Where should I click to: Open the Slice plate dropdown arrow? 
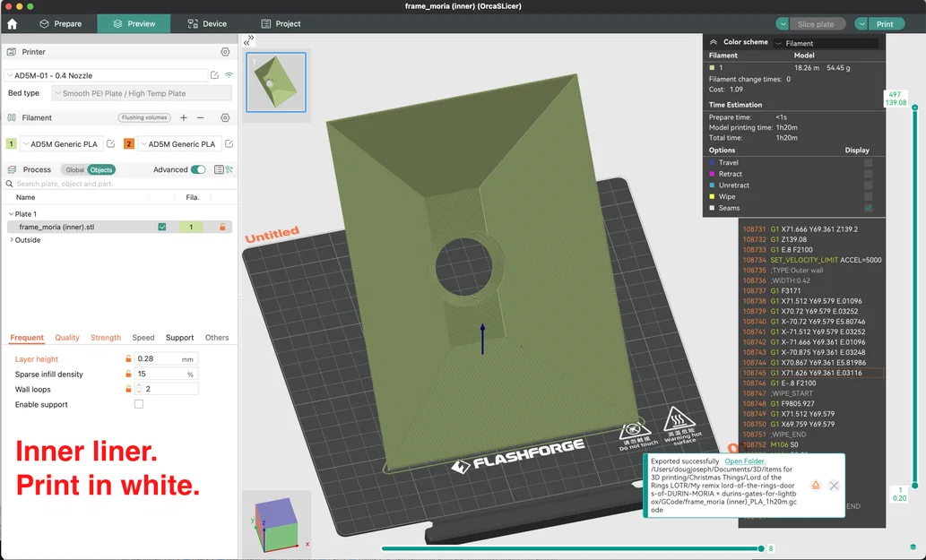[782, 24]
